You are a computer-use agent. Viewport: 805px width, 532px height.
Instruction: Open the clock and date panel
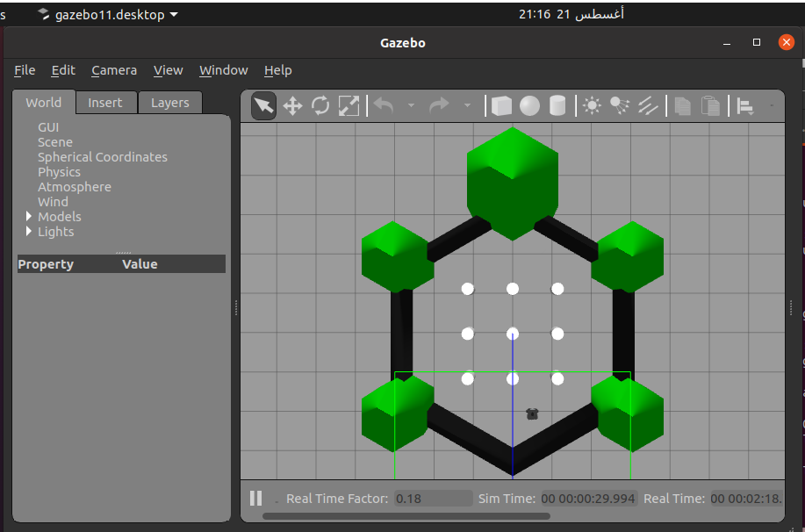pyautogui.click(x=571, y=14)
